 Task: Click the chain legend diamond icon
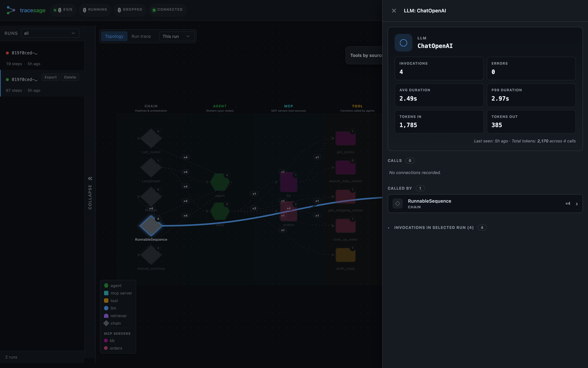point(106,323)
